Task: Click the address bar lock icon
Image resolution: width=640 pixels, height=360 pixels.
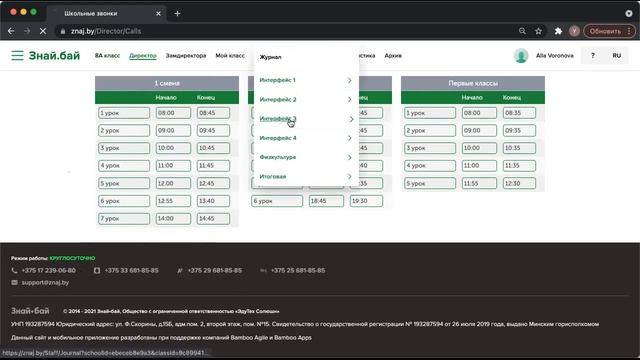Action: [62, 31]
